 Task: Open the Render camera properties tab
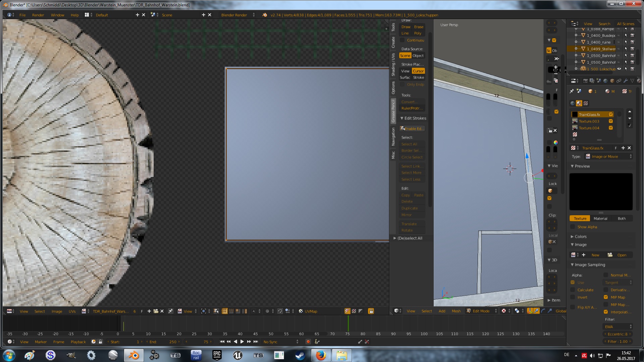pos(585,81)
